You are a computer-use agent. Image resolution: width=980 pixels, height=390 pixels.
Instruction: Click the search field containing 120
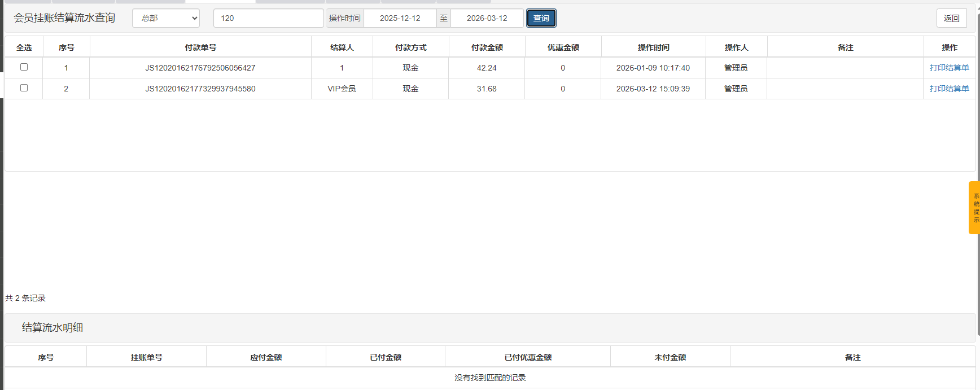[x=268, y=18]
